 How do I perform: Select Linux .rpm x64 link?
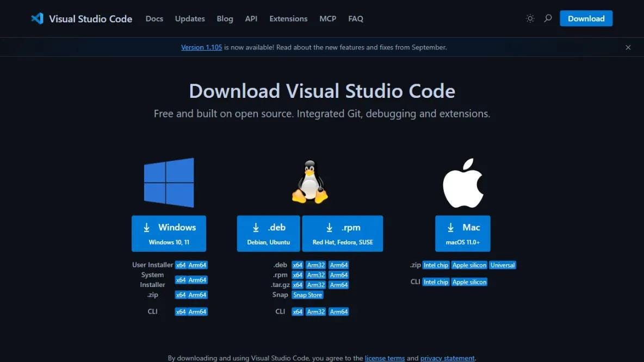pyautogui.click(x=298, y=275)
